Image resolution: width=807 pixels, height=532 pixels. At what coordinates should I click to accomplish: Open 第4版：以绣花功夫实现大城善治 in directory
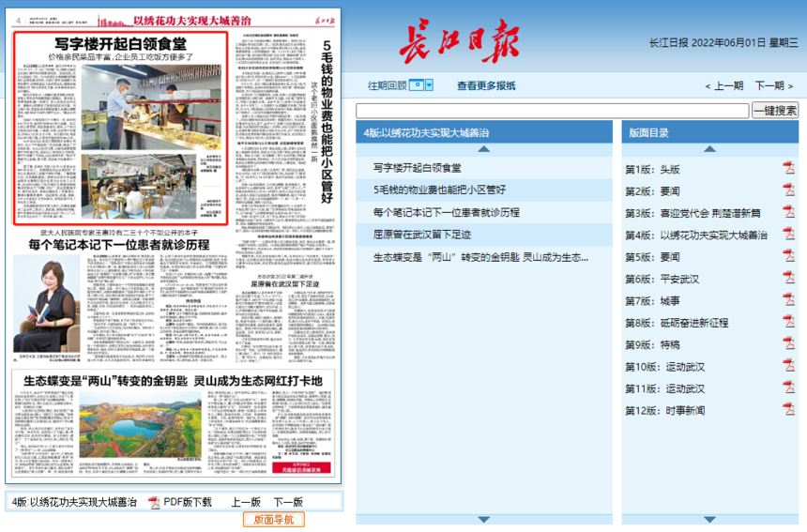pos(696,236)
